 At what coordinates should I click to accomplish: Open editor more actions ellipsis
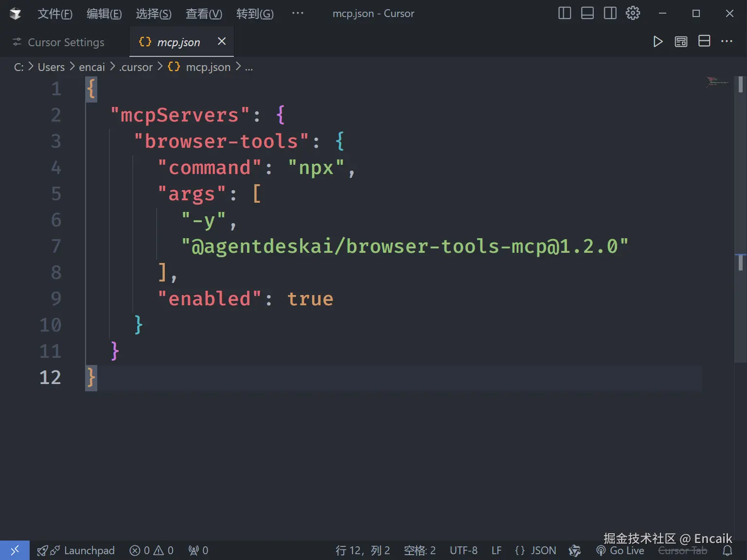727,41
